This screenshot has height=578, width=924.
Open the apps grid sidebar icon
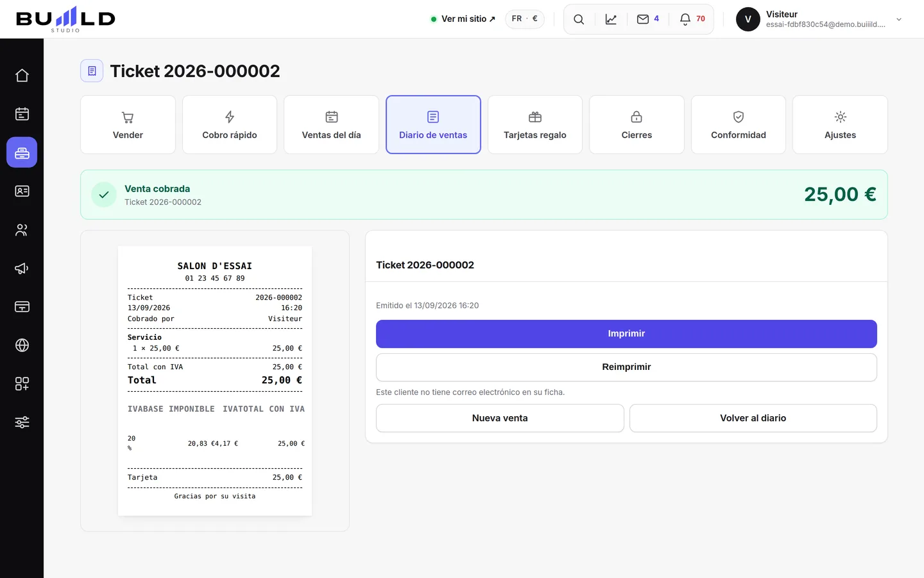22,384
